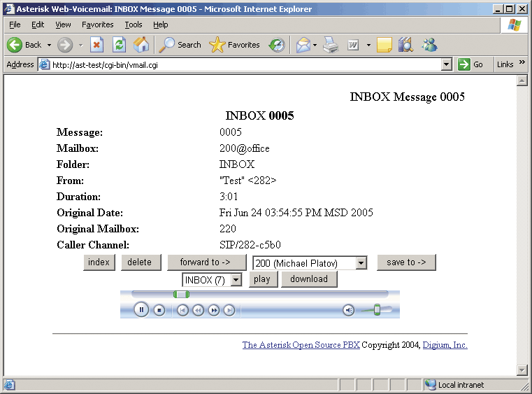
Task: Click the volume slider thumb in the player
Action: (x=378, y=310)
